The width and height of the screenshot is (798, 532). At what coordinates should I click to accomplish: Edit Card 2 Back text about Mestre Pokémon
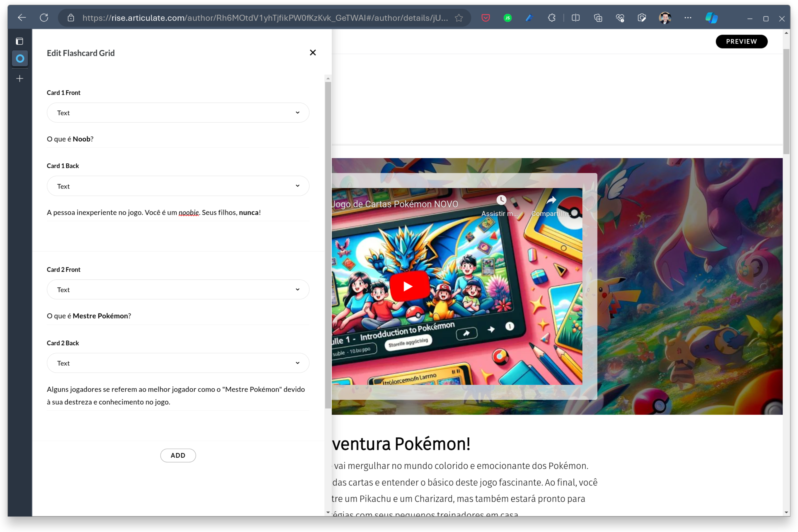click(176, 396)
